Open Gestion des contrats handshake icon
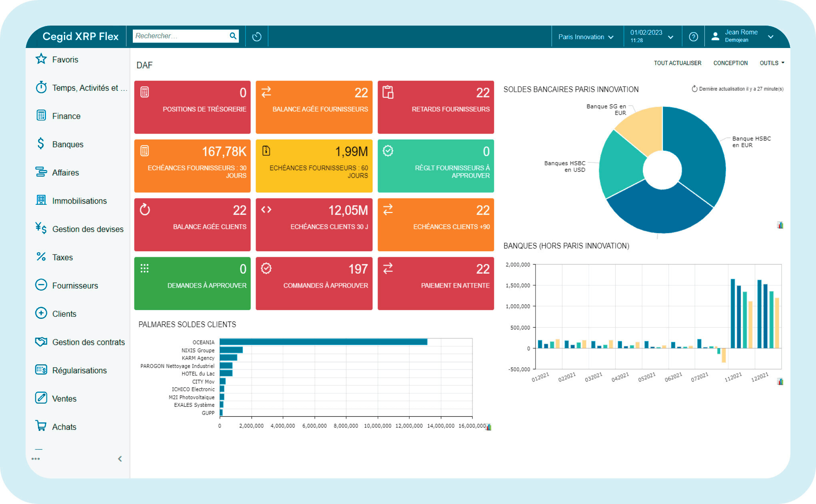 41,342
